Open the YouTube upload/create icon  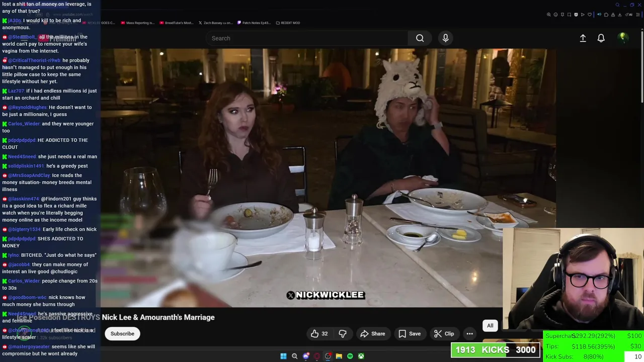(583, 38)
